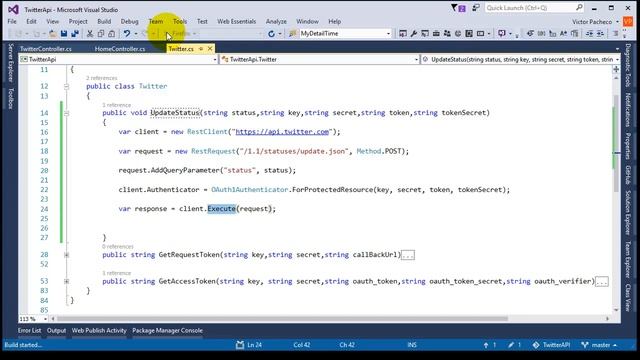This screenshot has width=640, height=360.
Task: Click the Properties wrench icon
Action: pos(414,34)
